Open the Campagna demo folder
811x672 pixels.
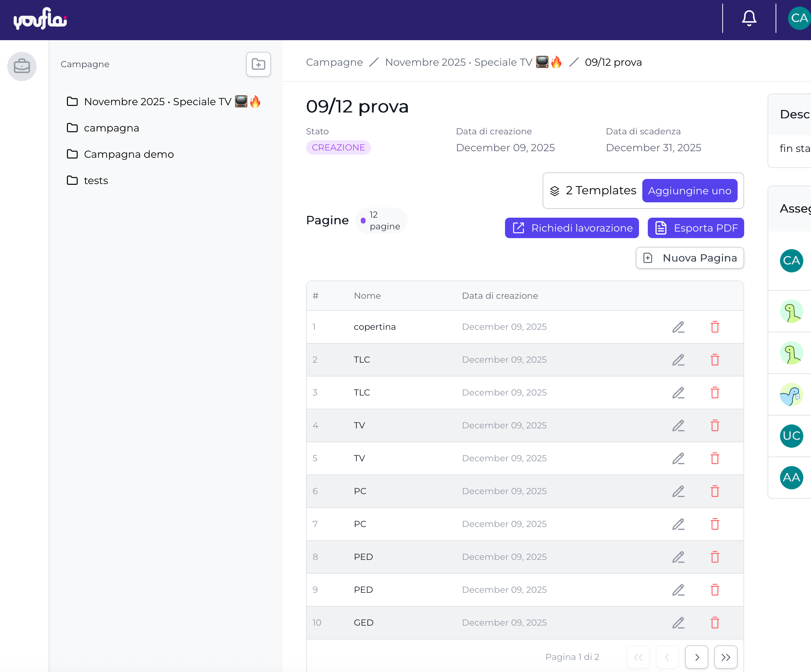tap(128, 154)
